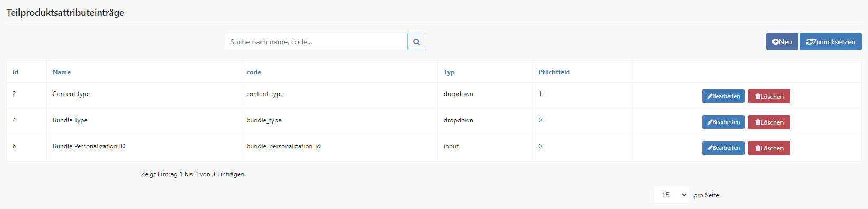Viewport: 868px width, 209px height.
Task: Delete Bundle Personalization ID via Löschen
Action: [769, 148]
